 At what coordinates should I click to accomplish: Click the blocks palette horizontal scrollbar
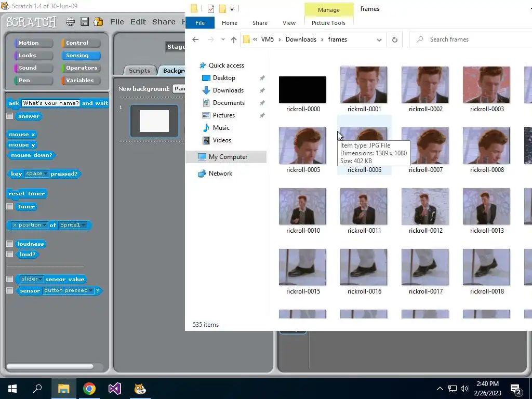point(50,366)
